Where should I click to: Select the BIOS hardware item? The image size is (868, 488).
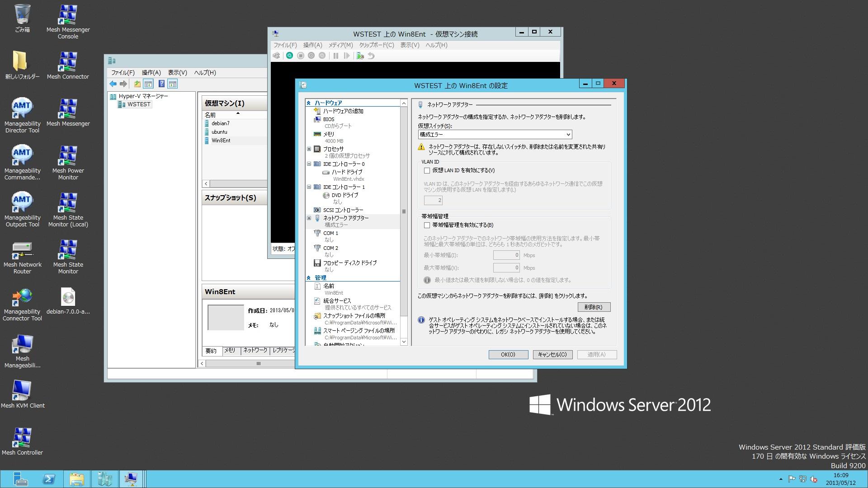329,119
